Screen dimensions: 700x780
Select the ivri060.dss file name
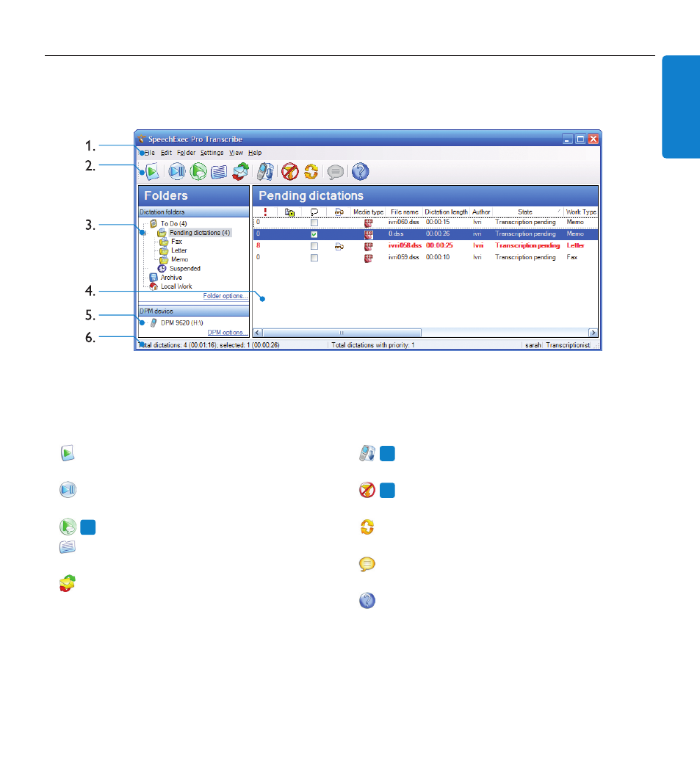coord(403,223)
